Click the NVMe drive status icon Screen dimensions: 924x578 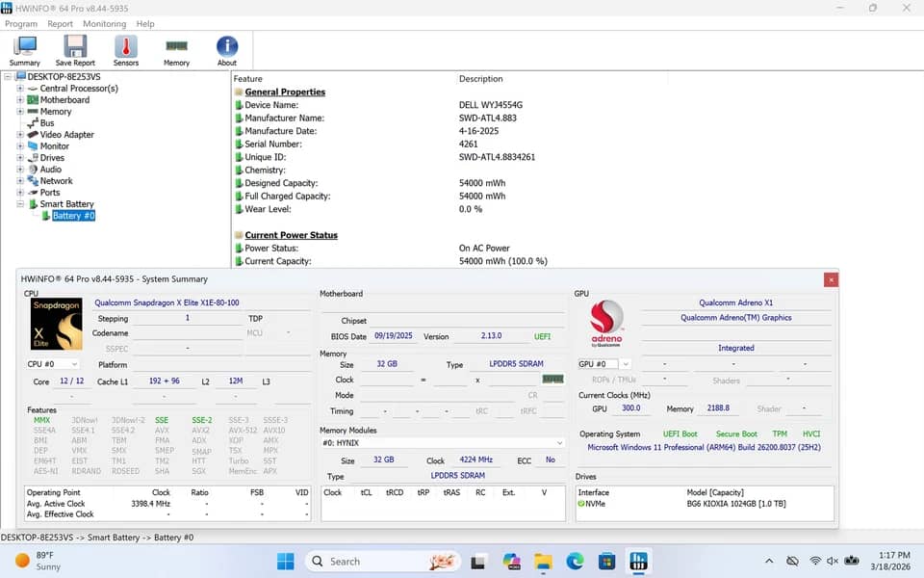click(x=581, y=504)
